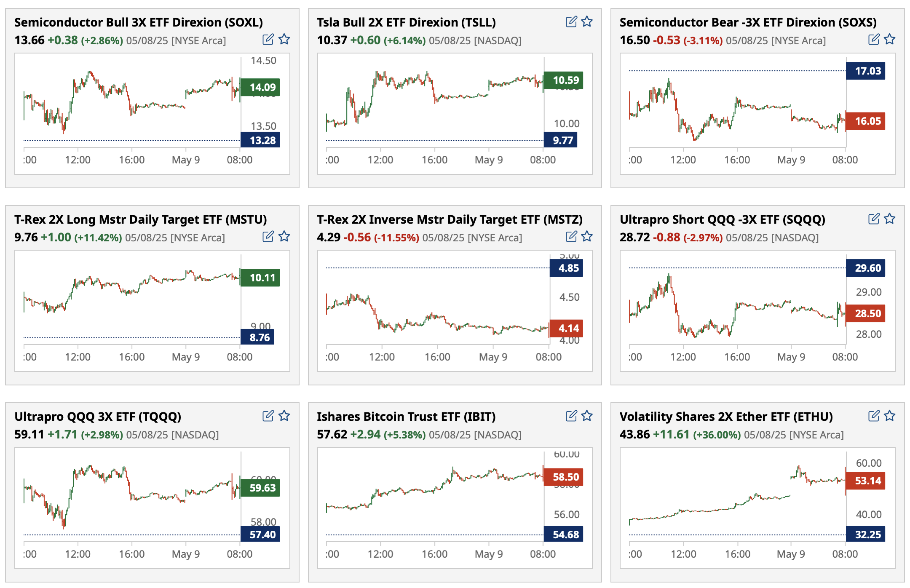
Task: Click the edit icon for SOXL chart
Action: [268, 40]
